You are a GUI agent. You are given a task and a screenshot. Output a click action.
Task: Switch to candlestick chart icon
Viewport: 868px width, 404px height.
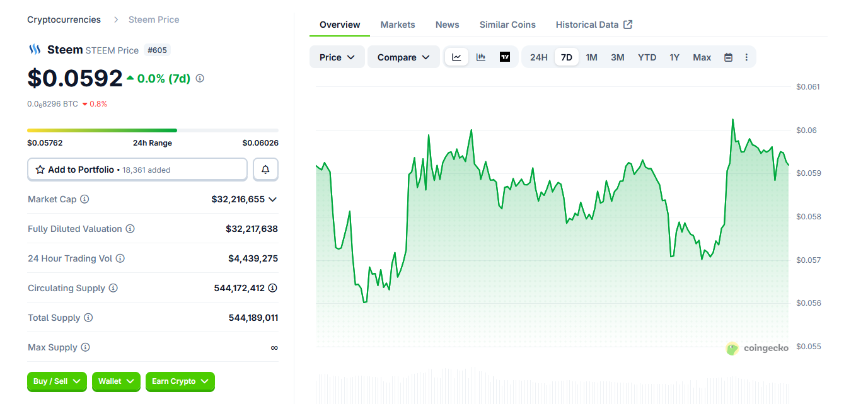[x=481, y=57]
